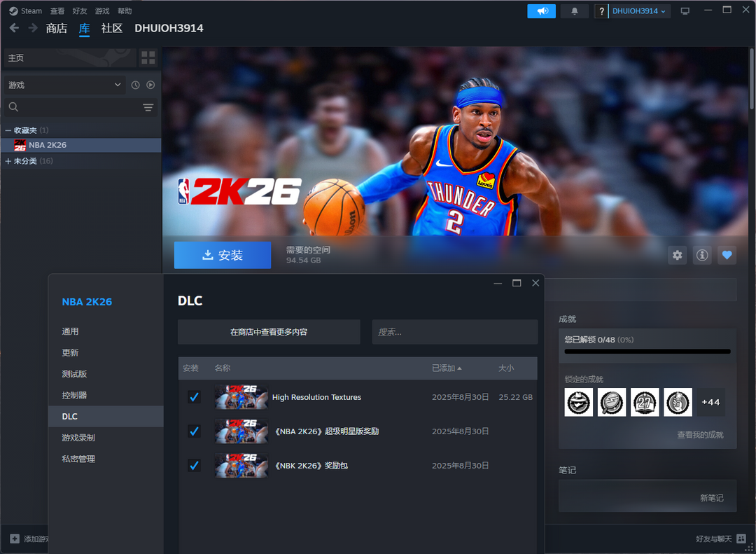
Task: Uncheck the 超级明星版奖励 DLC checkbox
Action: (194, 431)
